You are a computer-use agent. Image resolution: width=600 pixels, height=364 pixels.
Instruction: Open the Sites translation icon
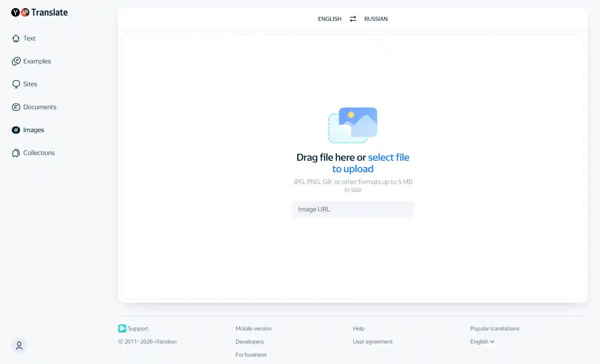coord(16,84)
